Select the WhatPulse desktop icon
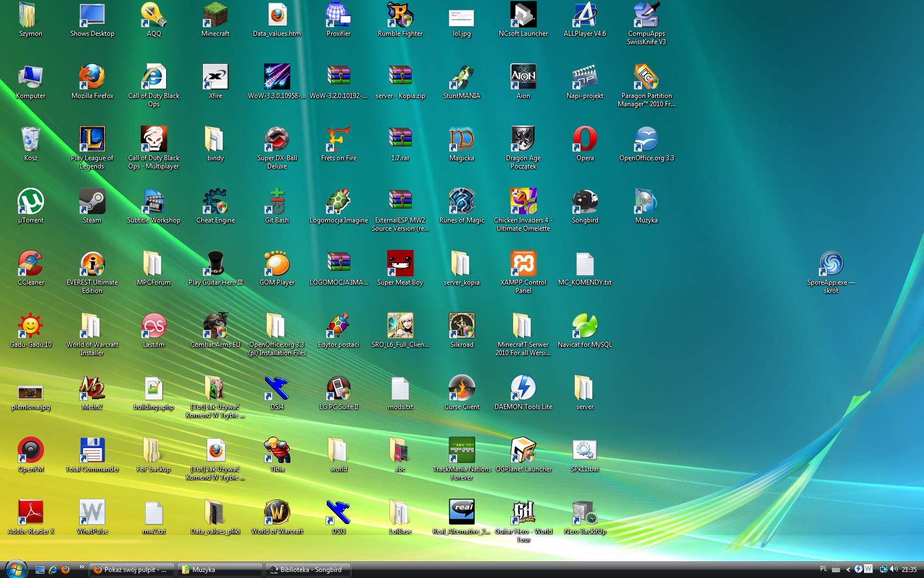The width and height of the screenshot is (924, 578). coord(92,517)
